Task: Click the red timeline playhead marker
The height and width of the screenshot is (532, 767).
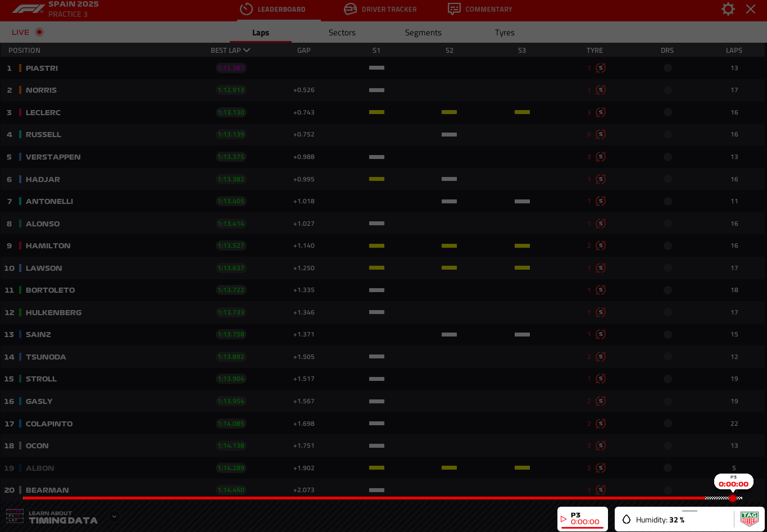Action: tap(733, 498)
